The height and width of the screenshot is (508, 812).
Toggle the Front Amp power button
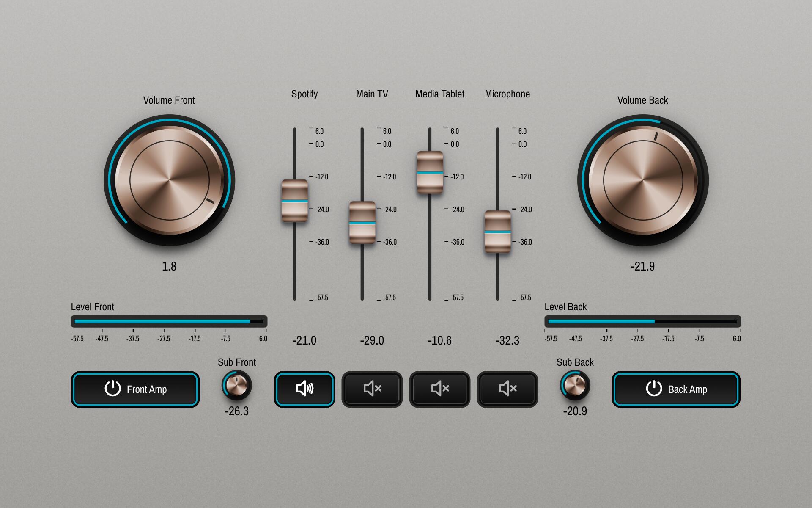(135, 389)
